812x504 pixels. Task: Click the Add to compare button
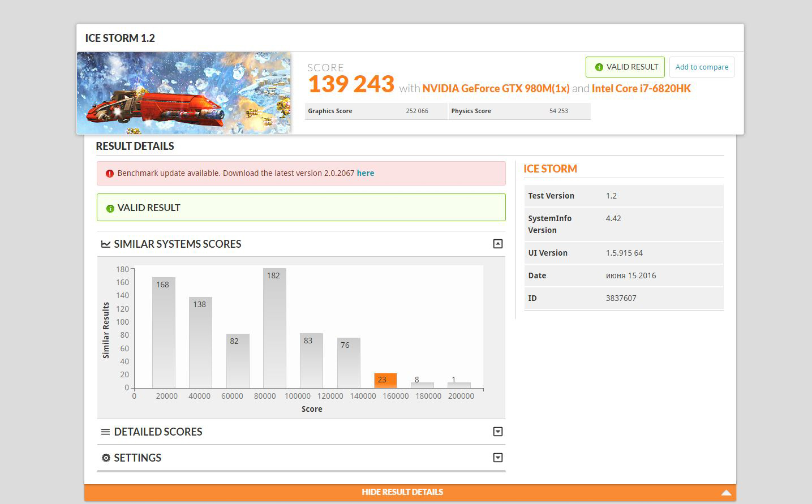point(702,67)
